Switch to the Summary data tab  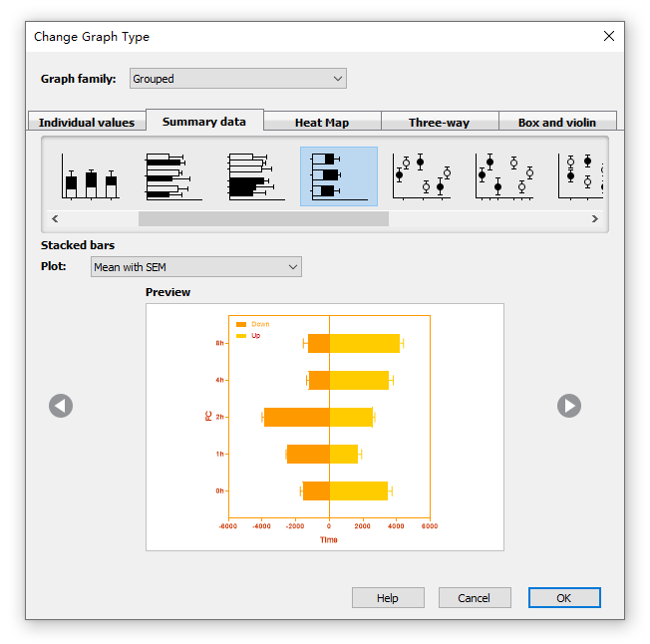[x=204, y=122]
